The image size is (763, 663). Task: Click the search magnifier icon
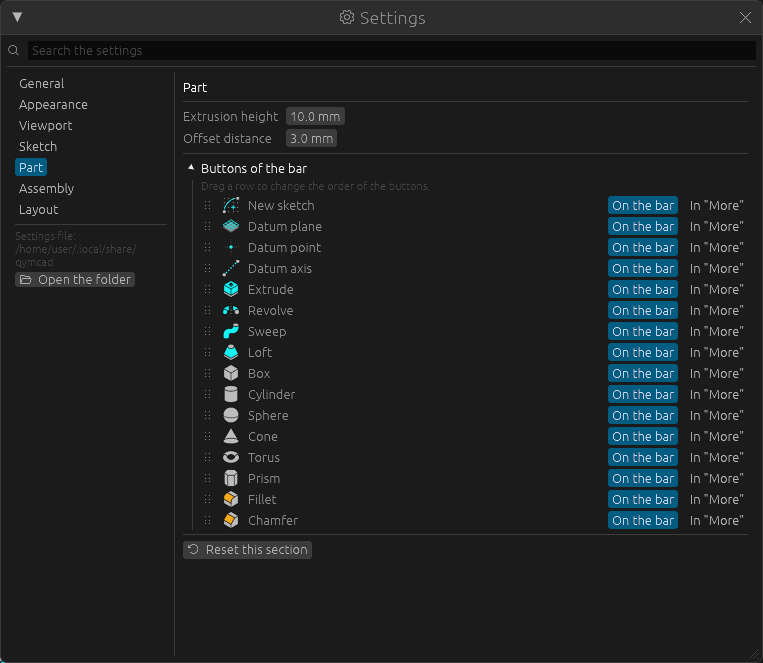point(14,50)
